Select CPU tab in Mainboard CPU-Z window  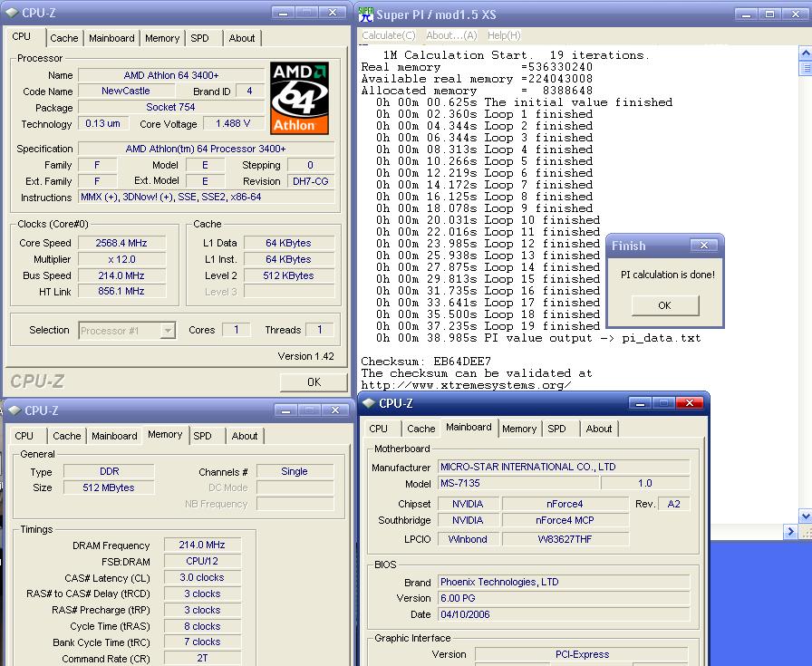click(379, 429)
